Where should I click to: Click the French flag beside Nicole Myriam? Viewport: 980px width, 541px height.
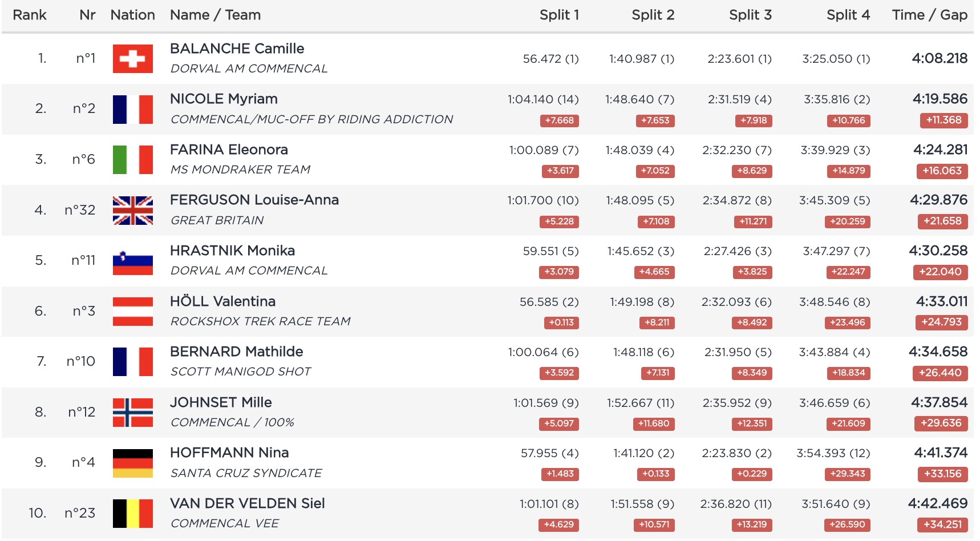tap(132, 109)
